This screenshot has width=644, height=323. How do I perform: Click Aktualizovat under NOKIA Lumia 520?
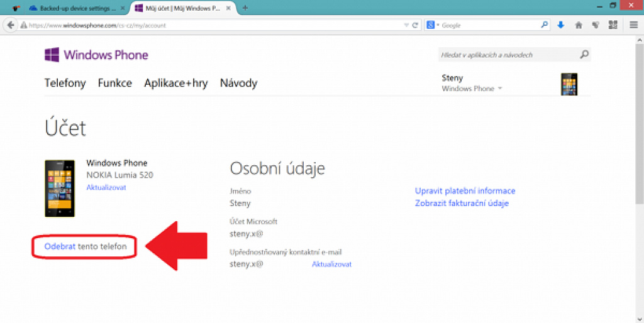(x=106, y=187)
